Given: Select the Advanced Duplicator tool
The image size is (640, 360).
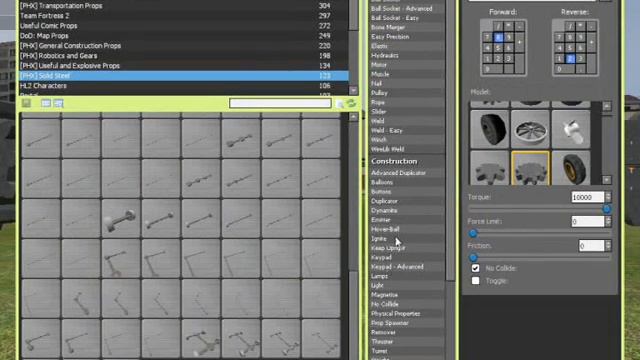Looking at the screenshot, I should (x=407, y=173).
